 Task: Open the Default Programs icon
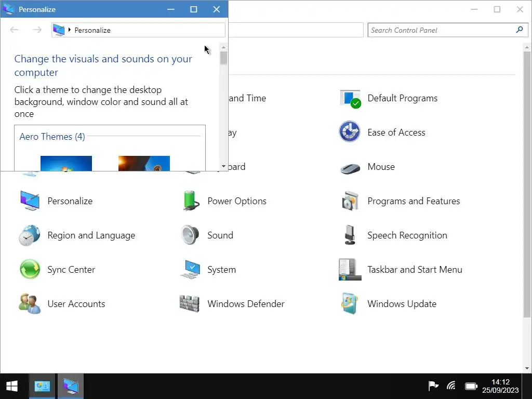pos(350,99)
